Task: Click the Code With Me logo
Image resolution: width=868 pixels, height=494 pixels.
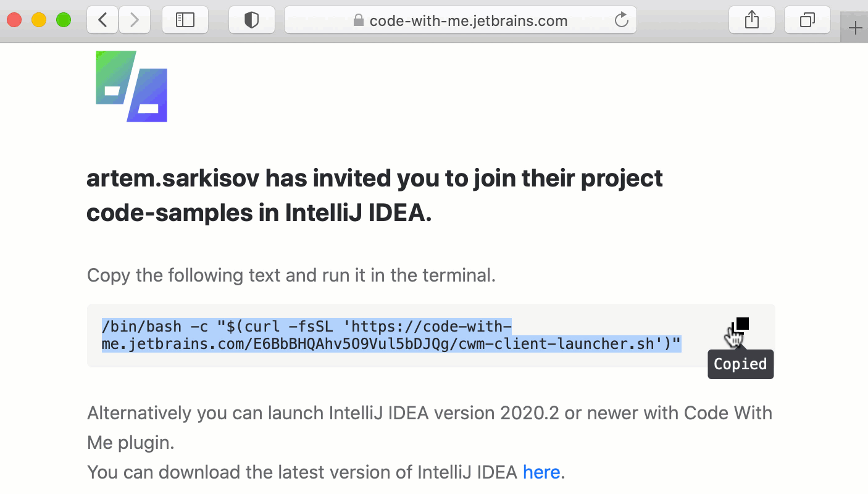Action: click(132, 86)
